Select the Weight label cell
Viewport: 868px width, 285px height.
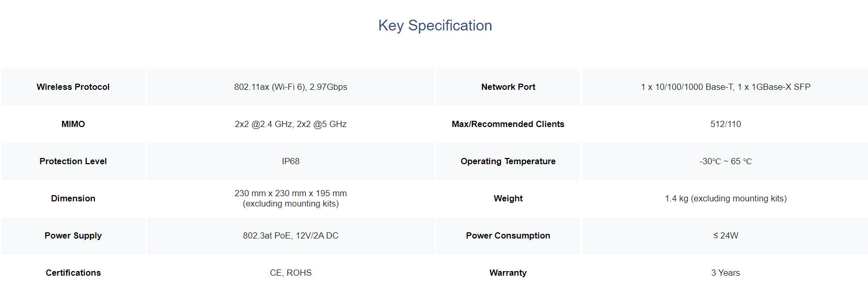click(508, 198)
